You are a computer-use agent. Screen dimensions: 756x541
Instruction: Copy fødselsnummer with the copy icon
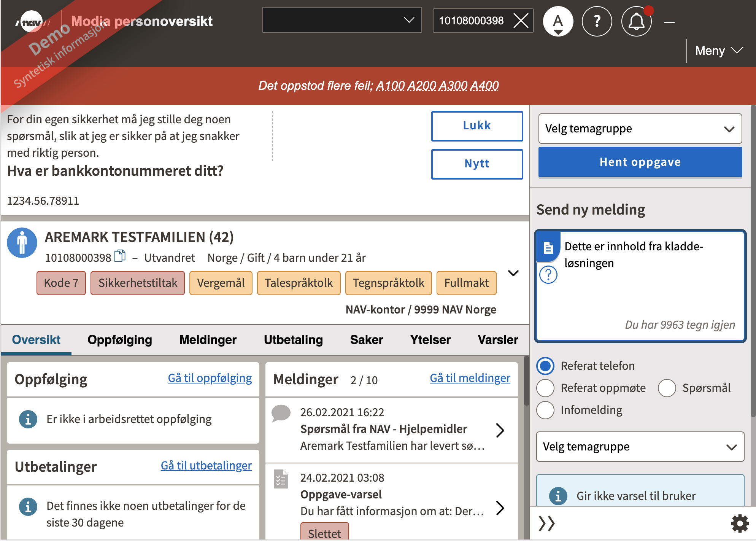(120, 256)
